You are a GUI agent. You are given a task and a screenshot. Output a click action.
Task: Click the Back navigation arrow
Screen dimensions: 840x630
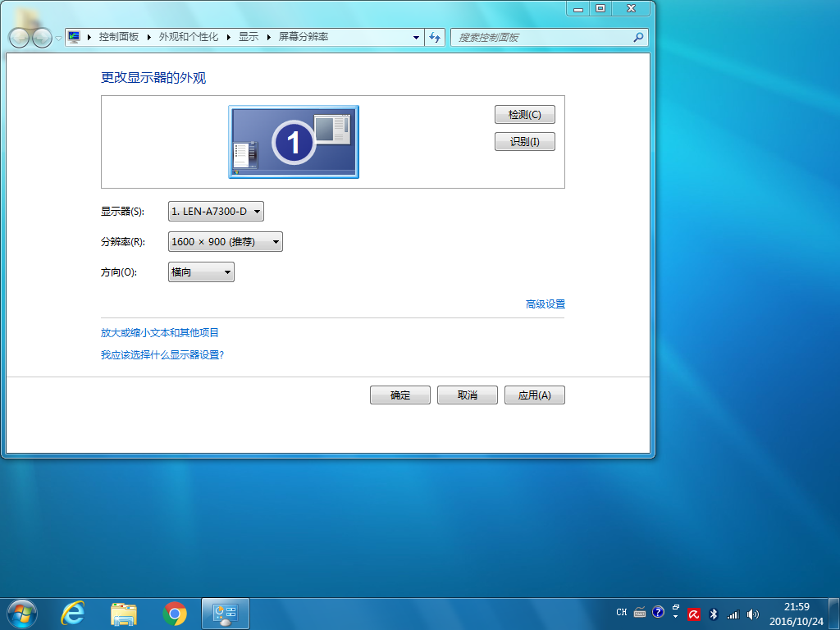(x=20, y=38)
